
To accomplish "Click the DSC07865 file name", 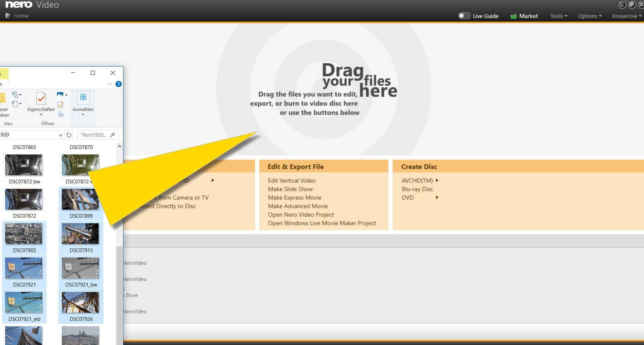I will [x=24, y=147].
